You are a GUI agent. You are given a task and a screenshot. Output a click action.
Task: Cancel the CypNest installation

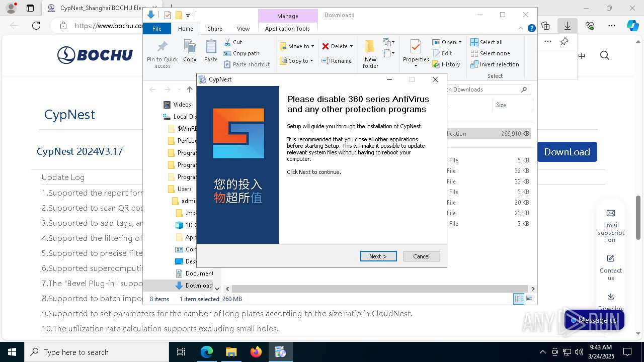[422, 256]
